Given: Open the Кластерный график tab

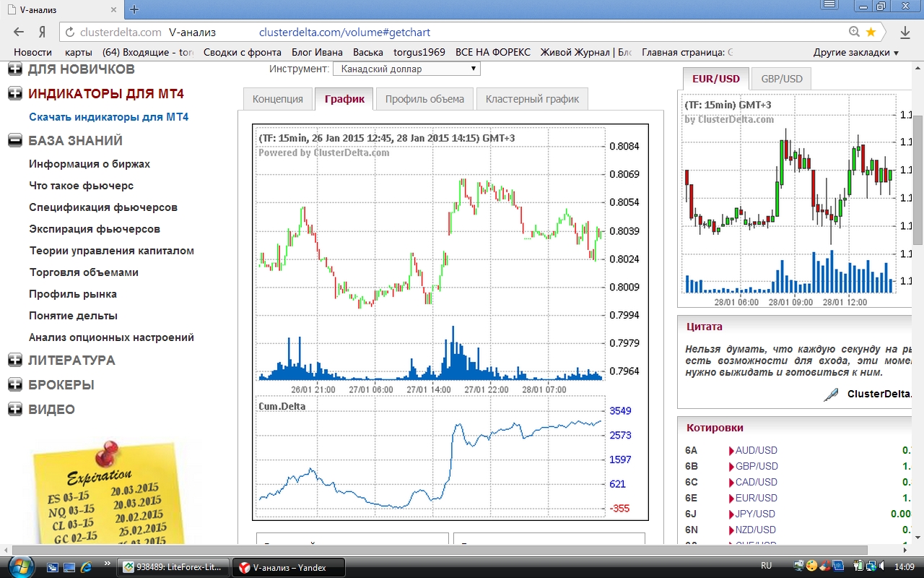Looking at the screenshot, I should 532,99.
